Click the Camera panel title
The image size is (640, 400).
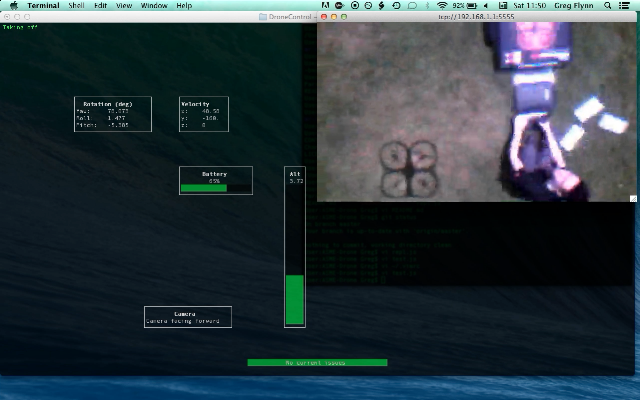pyautogui.click(x=184, y=314)
